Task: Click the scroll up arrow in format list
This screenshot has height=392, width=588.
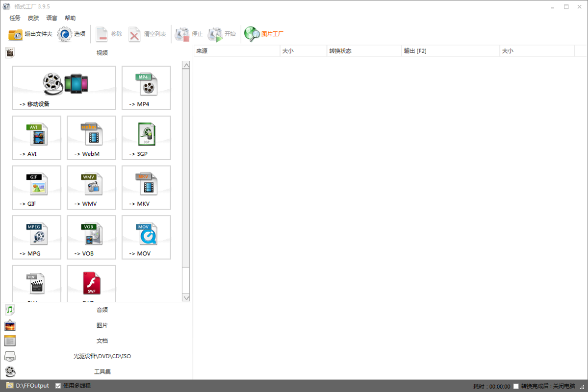Action: pos(186,65)
